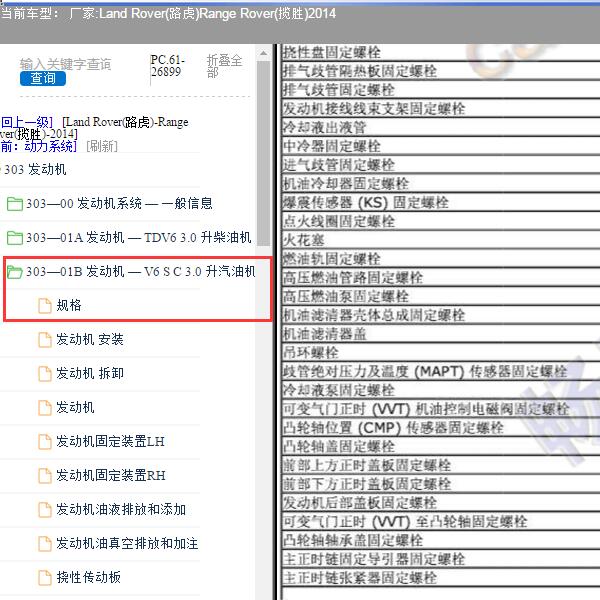Select table row 凸轮轴盖固定螺栓
Screen dimensions: 600x600
click(440, 446)
